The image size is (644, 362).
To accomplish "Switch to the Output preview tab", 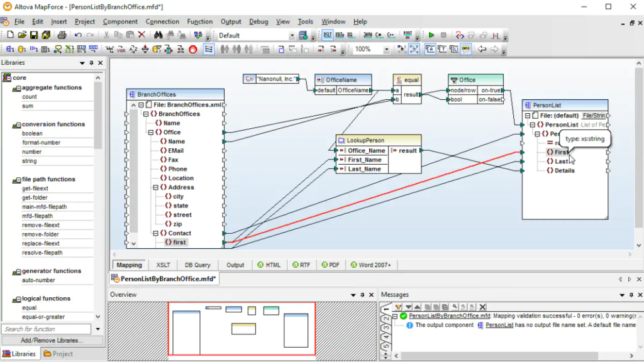I will point(235,265).
